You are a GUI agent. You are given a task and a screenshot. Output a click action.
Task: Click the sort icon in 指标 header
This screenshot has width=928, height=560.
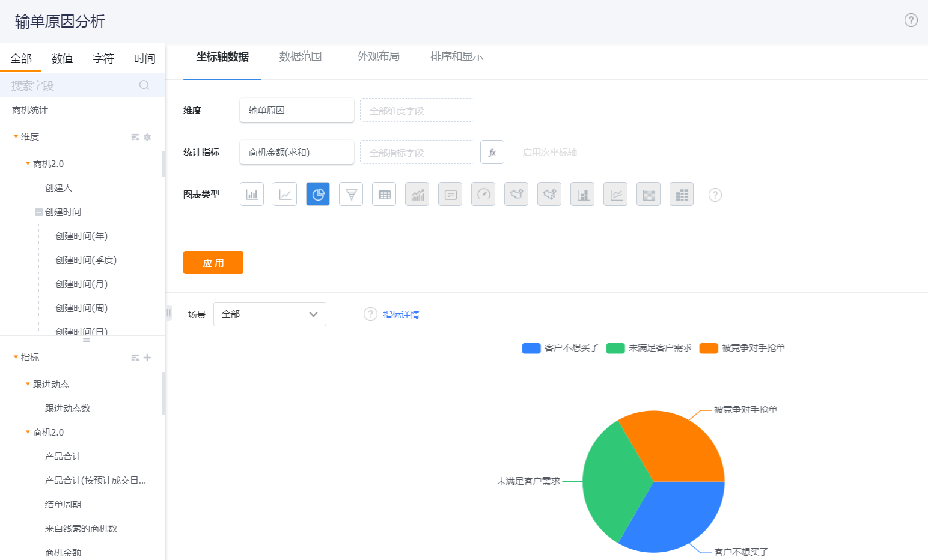[135, 358]
